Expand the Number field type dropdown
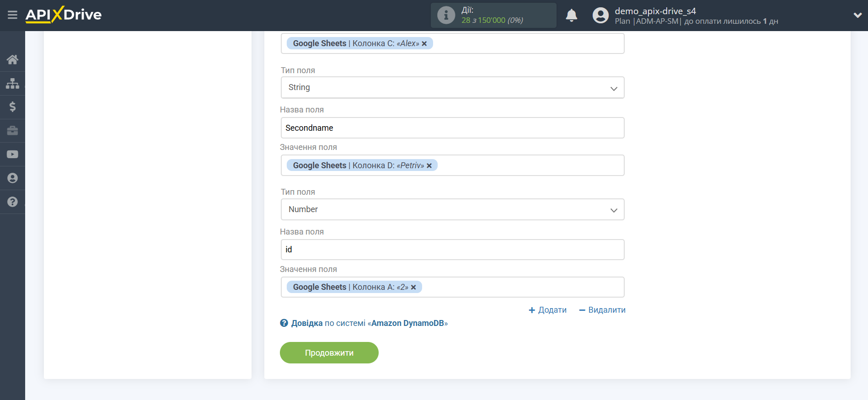Screen dimensions: 868x400 [452, 209]
